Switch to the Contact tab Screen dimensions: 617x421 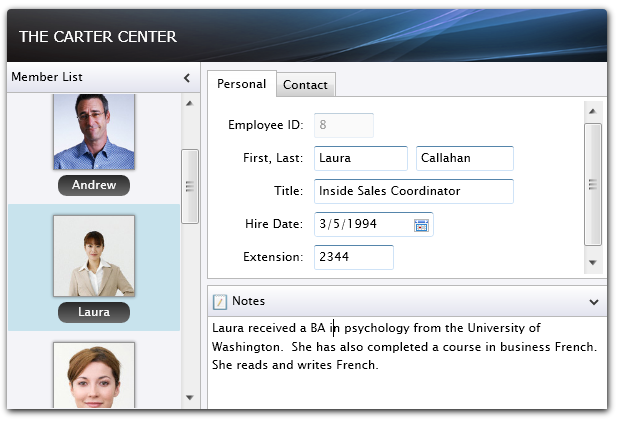[x=305, y=85]
